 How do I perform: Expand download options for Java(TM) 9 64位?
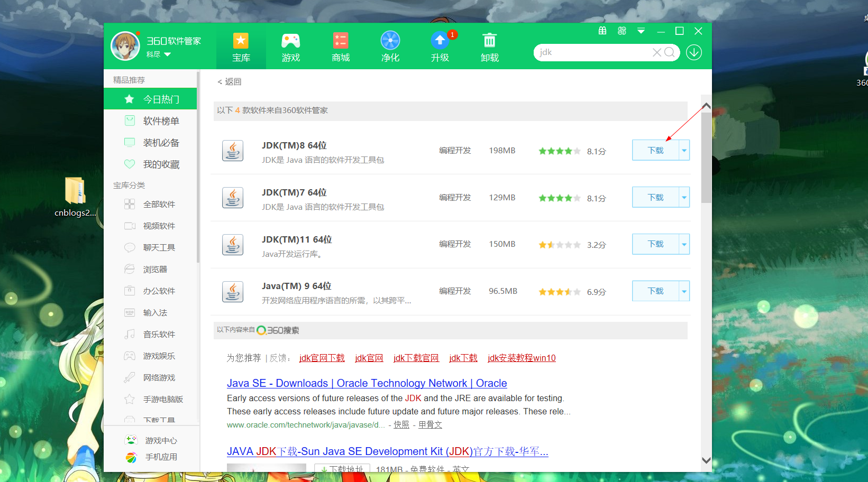coord(684,291)
